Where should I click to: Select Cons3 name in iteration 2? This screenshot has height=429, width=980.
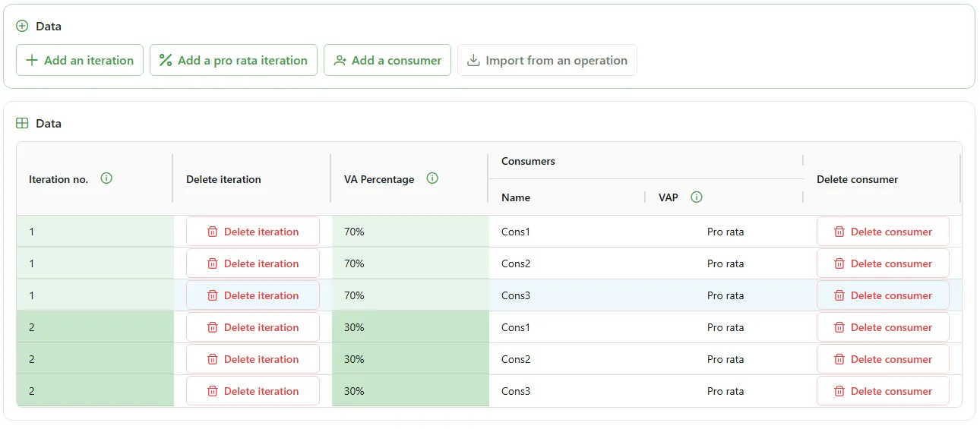tap(516, 391)
